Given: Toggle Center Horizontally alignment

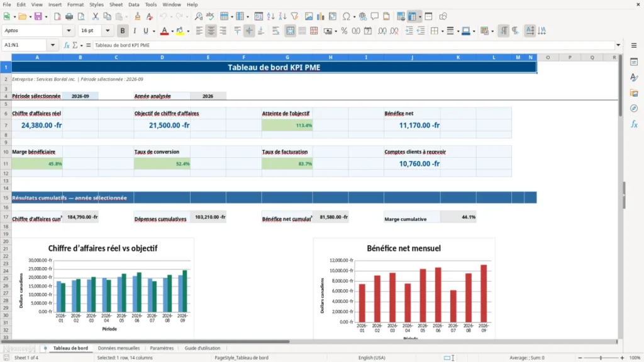Looking at the screenshot, I should coord(211,31).
